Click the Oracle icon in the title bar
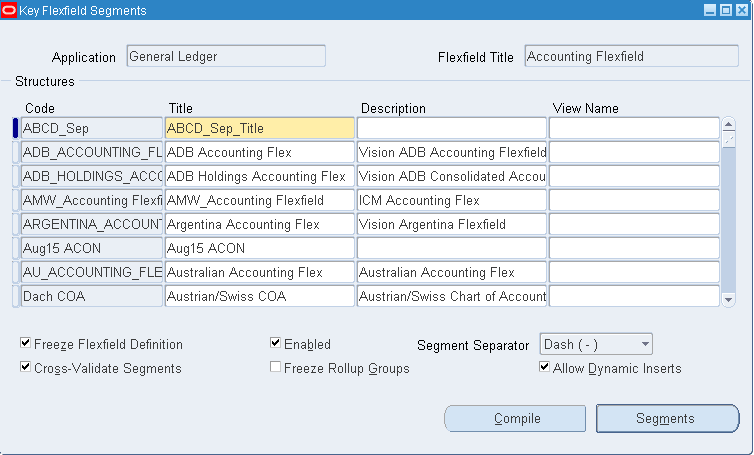 9,10
